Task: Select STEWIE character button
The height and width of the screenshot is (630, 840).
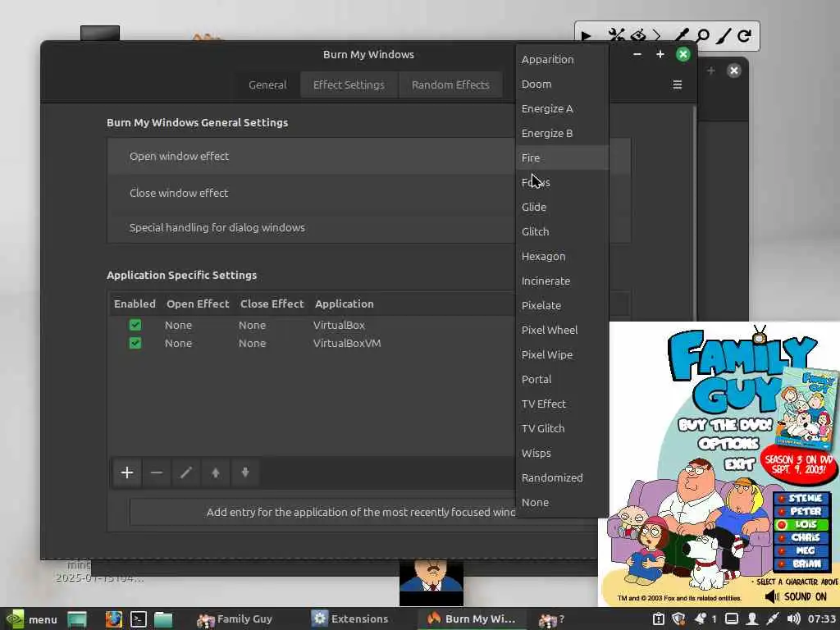Action: (x=802, y=498)
